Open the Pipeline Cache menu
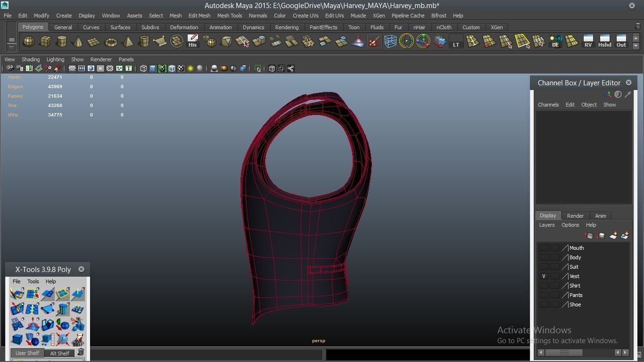Image resolution: width=644 pixels, height=362 pixels. tap(408, 16)
